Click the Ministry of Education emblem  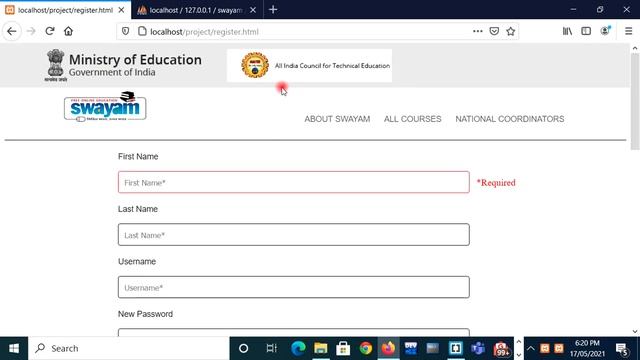click(56, 65)
